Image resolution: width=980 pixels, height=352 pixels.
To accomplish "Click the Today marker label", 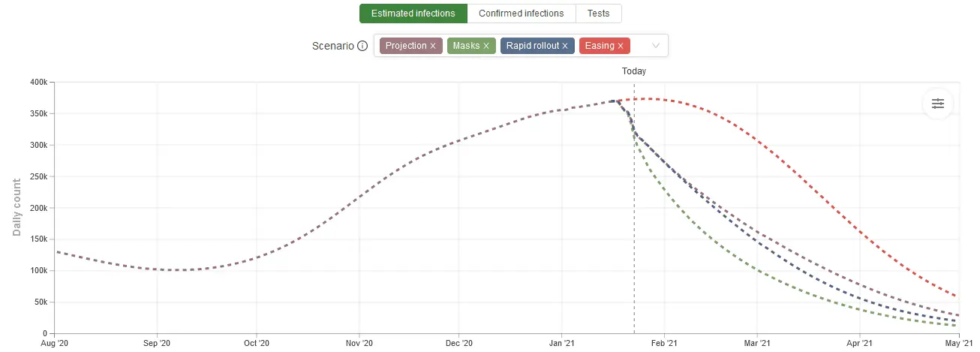I will tap(634, 71).
